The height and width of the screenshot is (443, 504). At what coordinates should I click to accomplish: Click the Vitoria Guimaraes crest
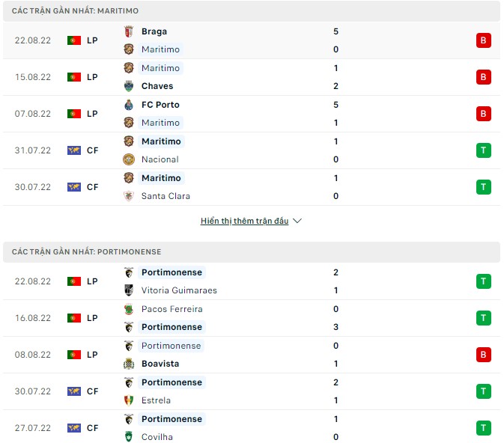point(129,290)
